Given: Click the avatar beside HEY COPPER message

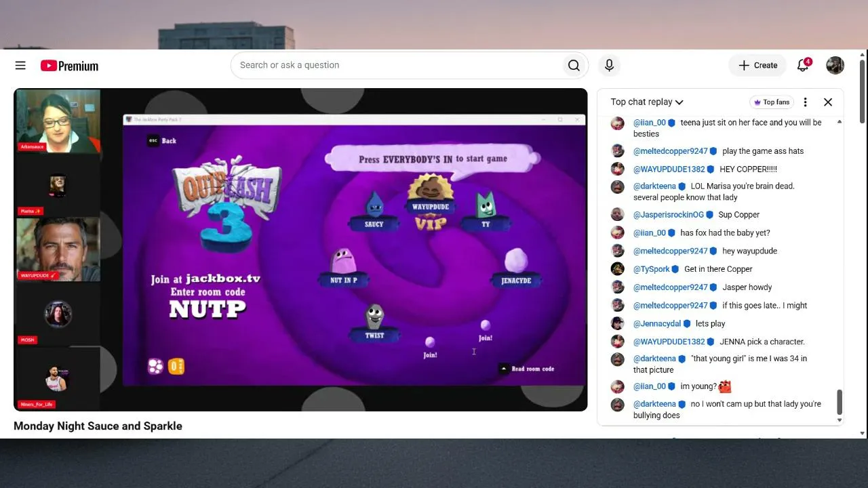Looking at the screenshot, I should [617, 169].
